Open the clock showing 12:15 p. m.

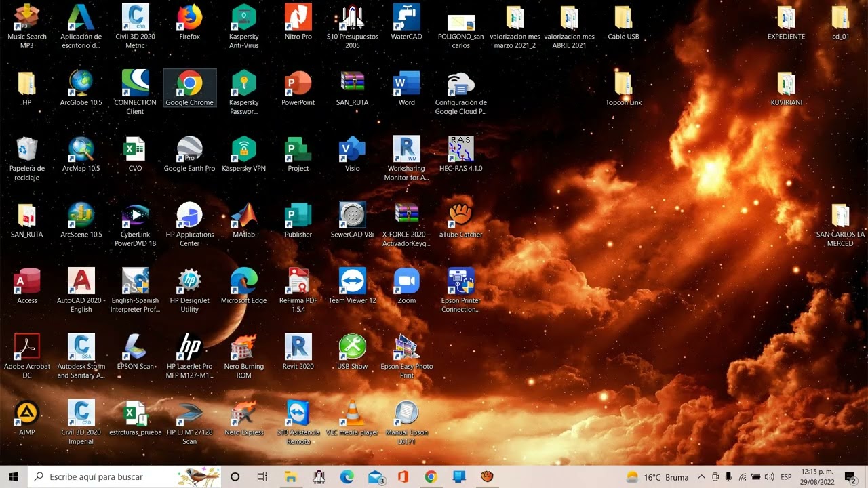[x=817, y=476]
